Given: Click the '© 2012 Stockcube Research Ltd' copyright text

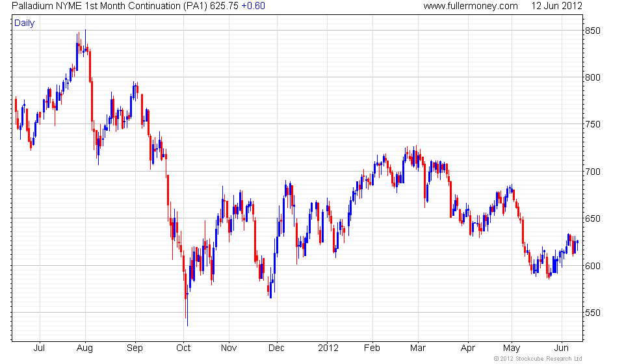Looking at the screenshot, I should [x=538, y=359].
